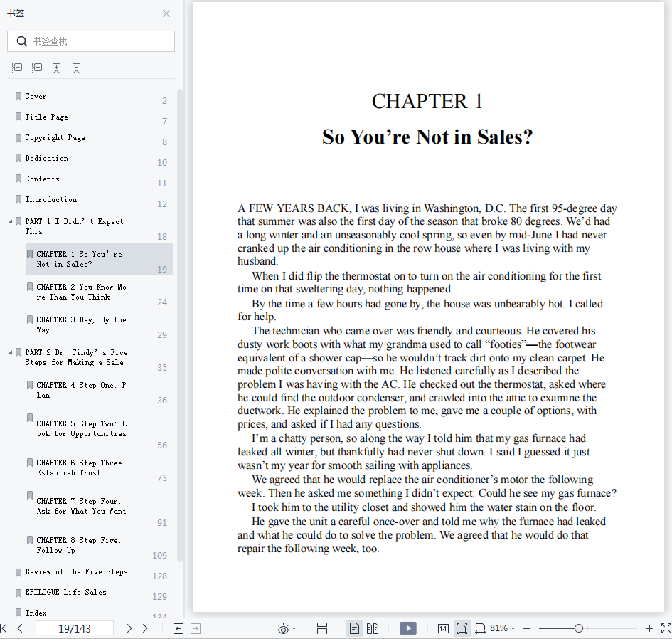Open the Introduction bookmark
Image resolution: width=672 pixels, height=639 pixels.
point(51,199)
